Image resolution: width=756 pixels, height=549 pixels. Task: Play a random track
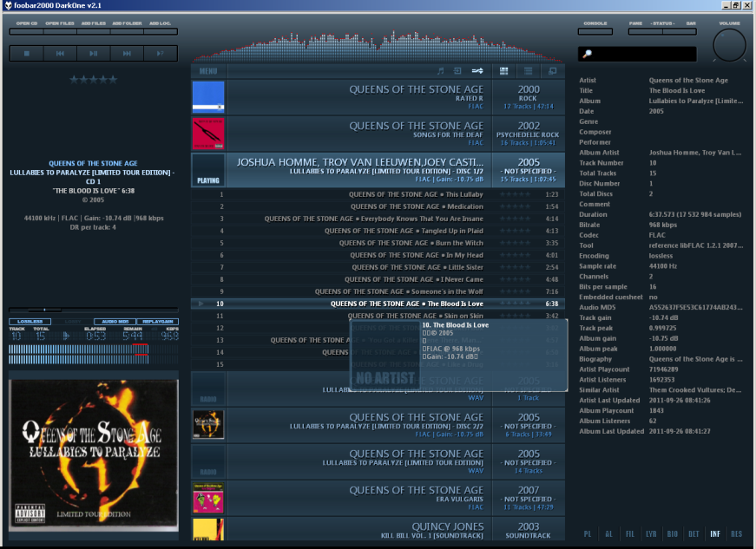(x=160, y=54)
